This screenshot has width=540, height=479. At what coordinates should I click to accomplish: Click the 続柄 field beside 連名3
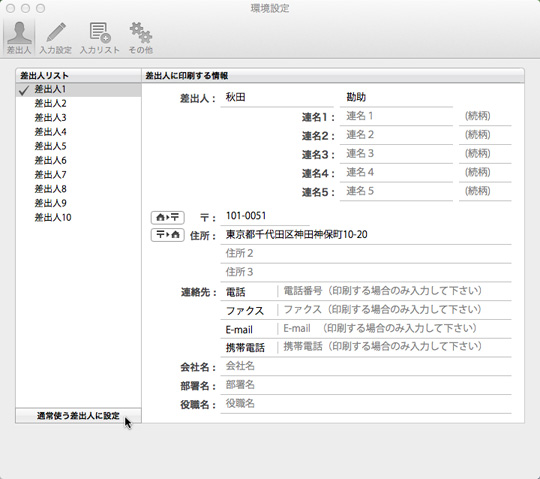(485, 154)
